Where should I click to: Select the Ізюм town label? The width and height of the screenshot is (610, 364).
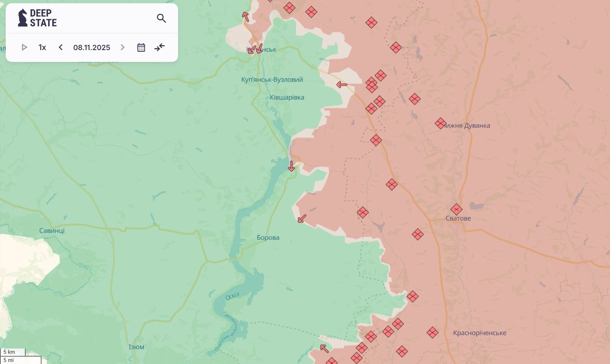(x=137, y=347)
